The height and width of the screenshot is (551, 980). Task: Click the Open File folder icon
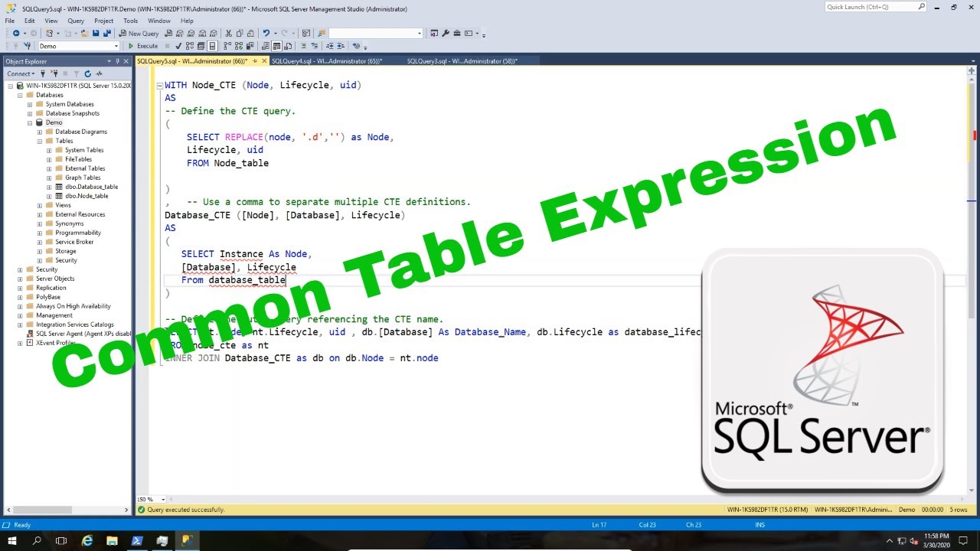pos(84,34)
